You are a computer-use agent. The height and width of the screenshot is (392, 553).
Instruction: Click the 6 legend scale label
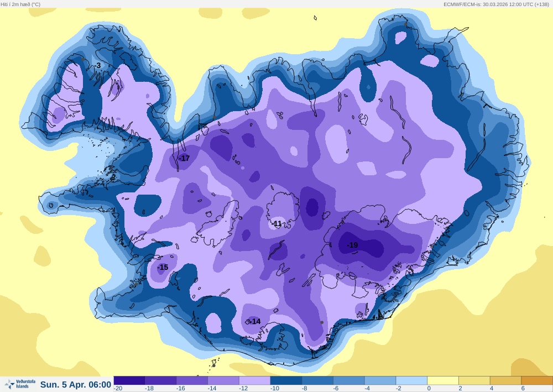523,389
